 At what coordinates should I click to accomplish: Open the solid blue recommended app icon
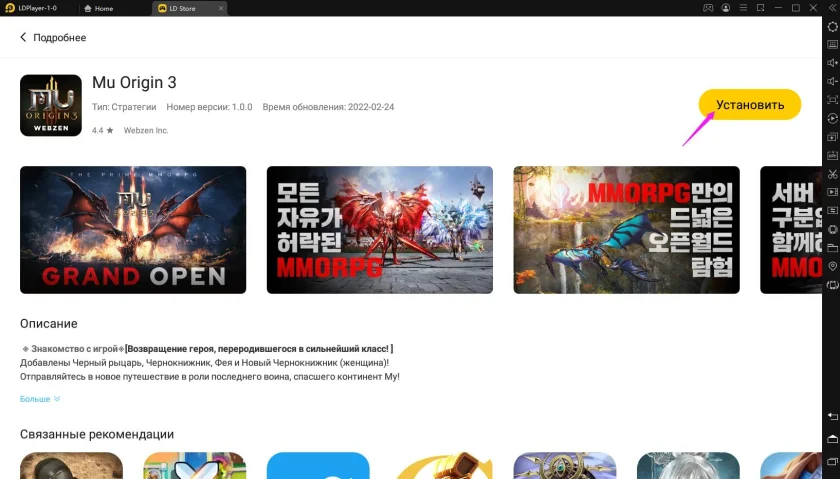click(318, 466)
